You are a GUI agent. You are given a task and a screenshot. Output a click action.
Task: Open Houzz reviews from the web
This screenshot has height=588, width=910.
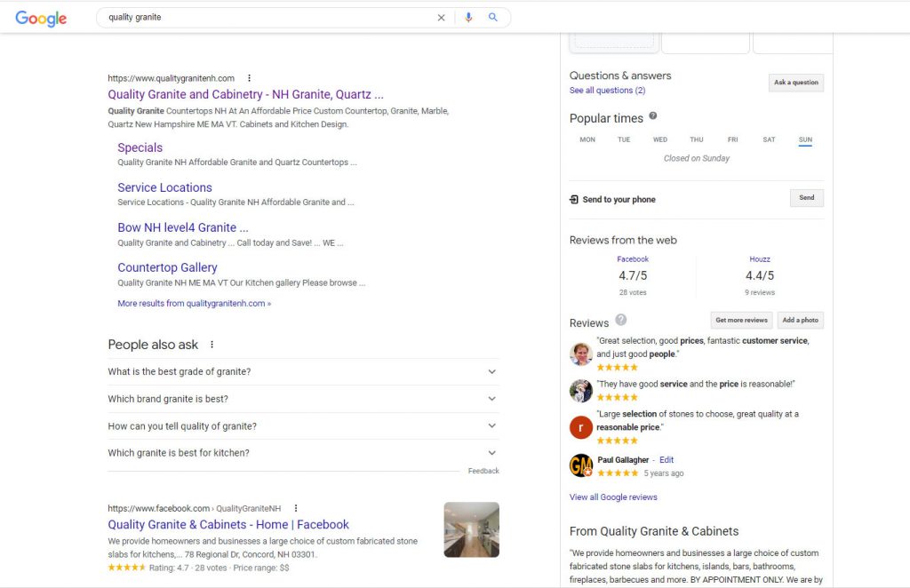click(x=760, y=259)
